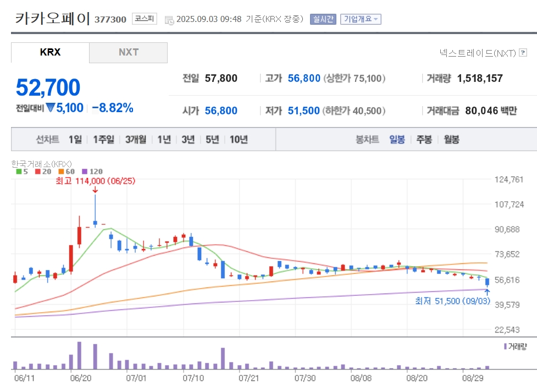Click the green 5-day moving average legend
Viewport: 537px width, 392px height.
pos(22,172)
